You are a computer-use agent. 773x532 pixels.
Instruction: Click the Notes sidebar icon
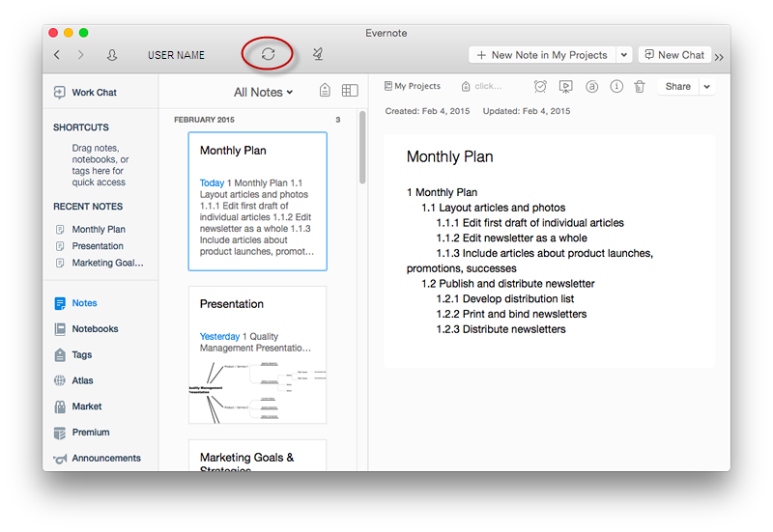60,303
